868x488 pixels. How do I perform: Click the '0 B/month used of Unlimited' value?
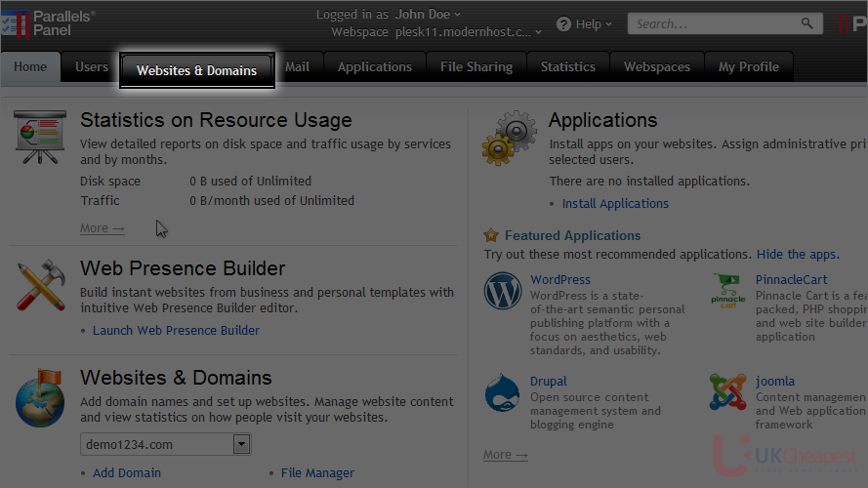click(271, 201)
